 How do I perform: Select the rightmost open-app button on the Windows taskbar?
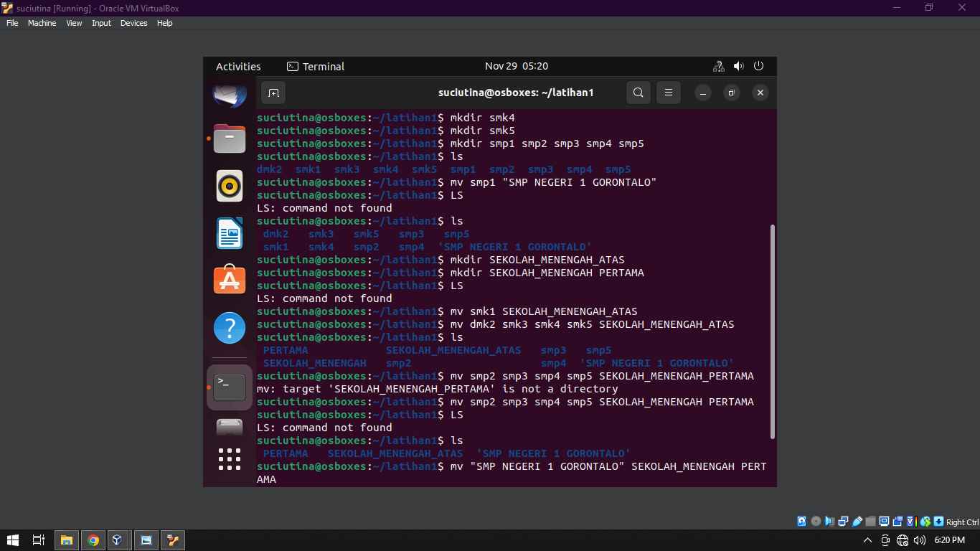(x=172, y=540)
